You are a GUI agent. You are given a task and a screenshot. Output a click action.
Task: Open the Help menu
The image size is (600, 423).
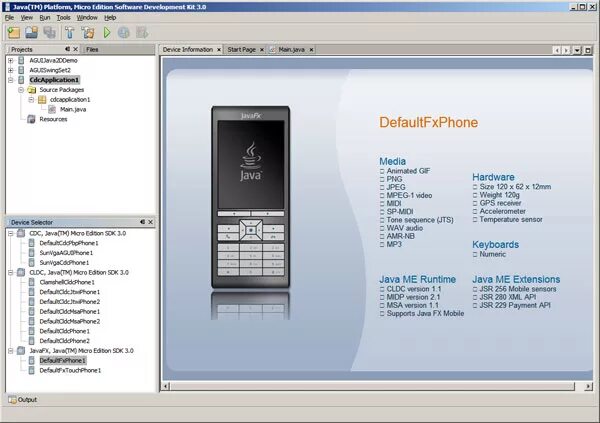pos(110,18)
